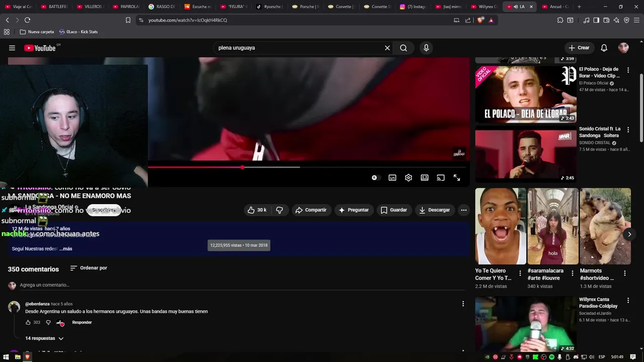Toggle the browser sidebar panel
The image size is (644, 362).
[x=596, y=20]
